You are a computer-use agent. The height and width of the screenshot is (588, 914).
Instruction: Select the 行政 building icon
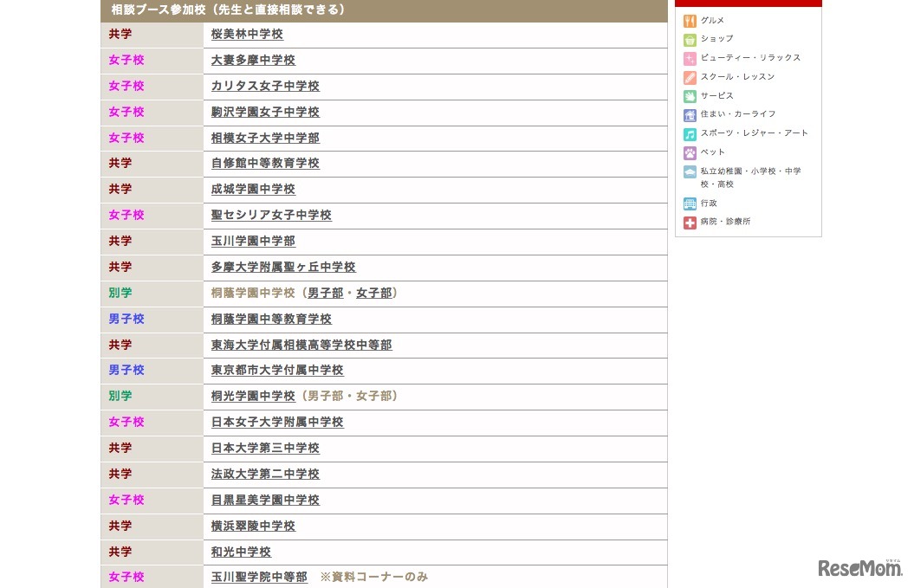pos(689,203)
